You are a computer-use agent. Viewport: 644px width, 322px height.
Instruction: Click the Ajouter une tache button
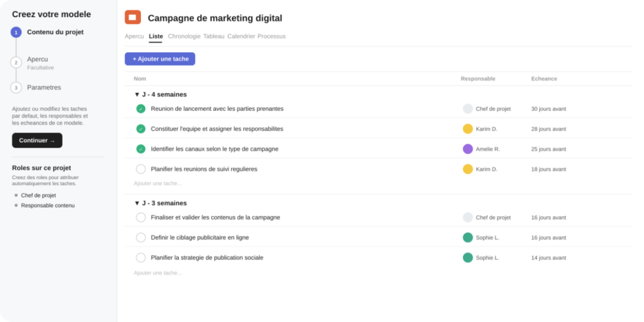click(160, 58)
